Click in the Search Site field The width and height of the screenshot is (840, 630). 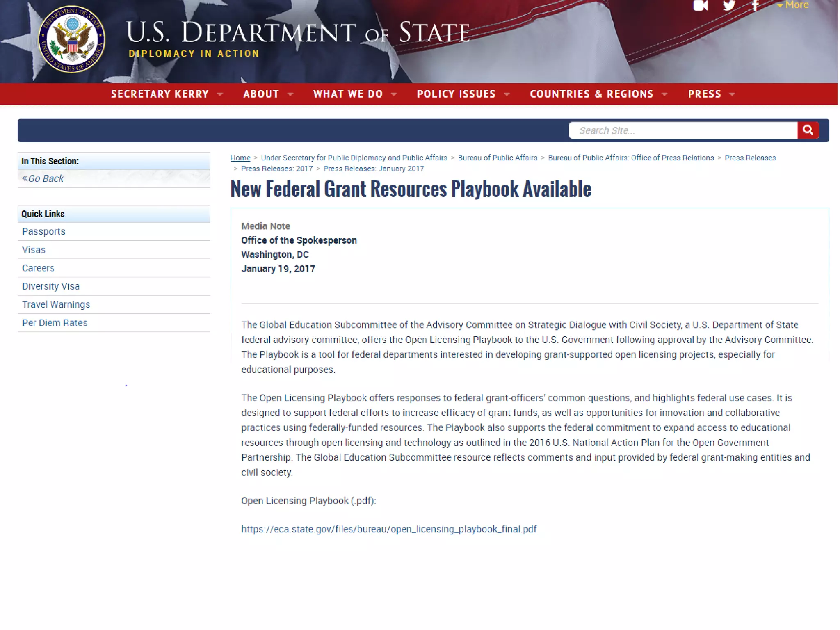(682, 130)
